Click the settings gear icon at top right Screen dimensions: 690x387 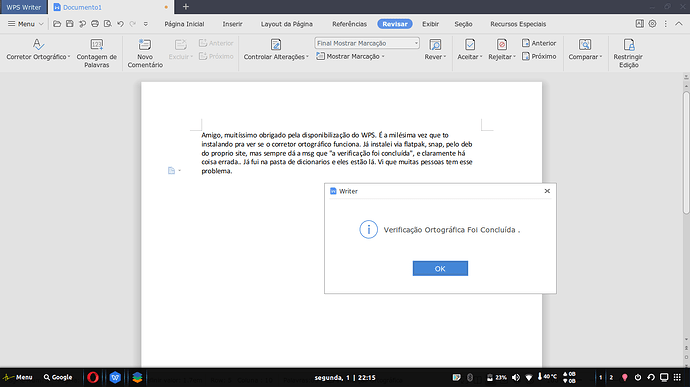(x=652, y=24)
